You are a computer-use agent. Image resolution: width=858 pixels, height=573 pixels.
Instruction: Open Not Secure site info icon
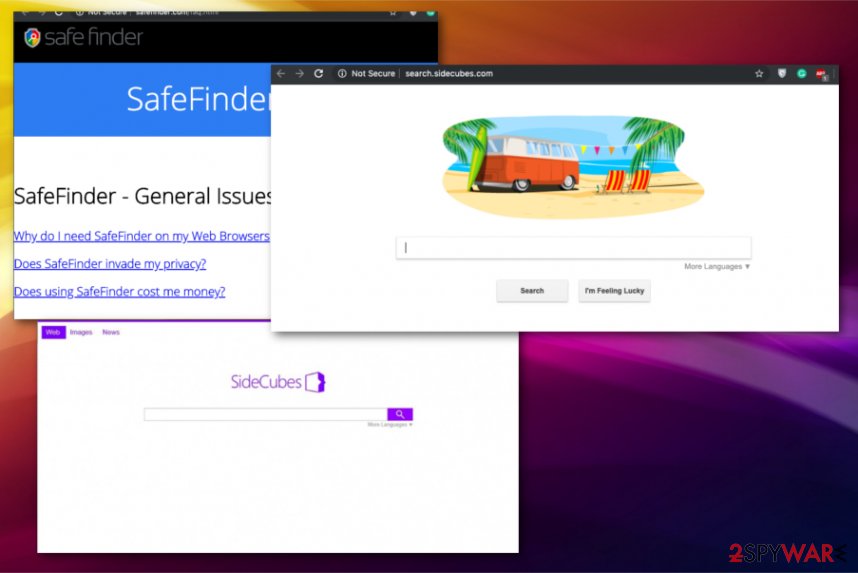click(342, 73)
